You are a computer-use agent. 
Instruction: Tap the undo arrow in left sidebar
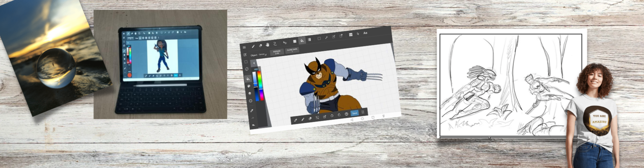click(254, 125)
